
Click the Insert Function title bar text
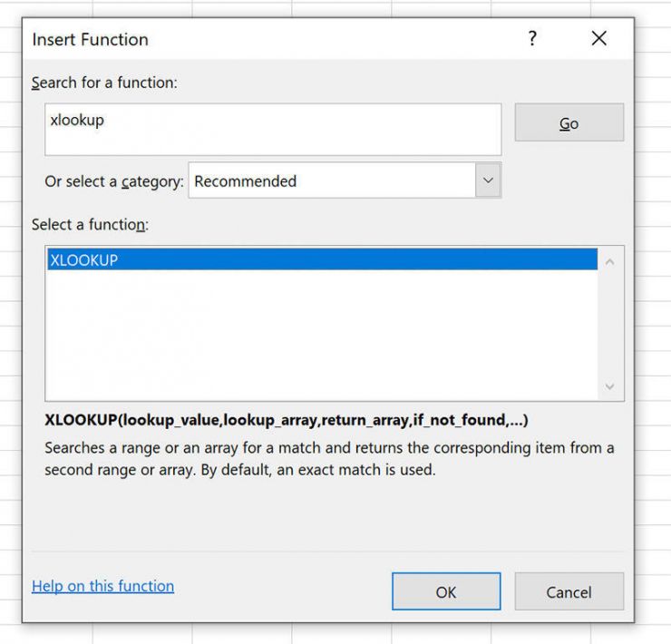[90, 40]
